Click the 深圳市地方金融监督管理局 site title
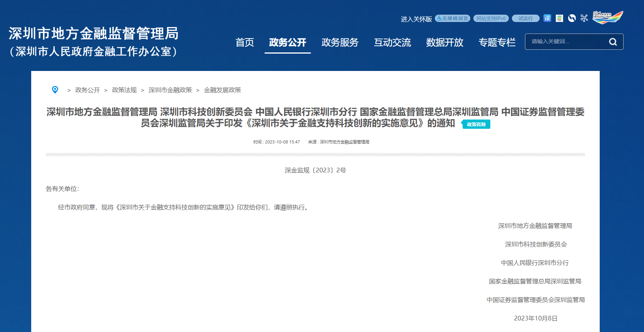This screenshot has width=644, height=332. 94,34
